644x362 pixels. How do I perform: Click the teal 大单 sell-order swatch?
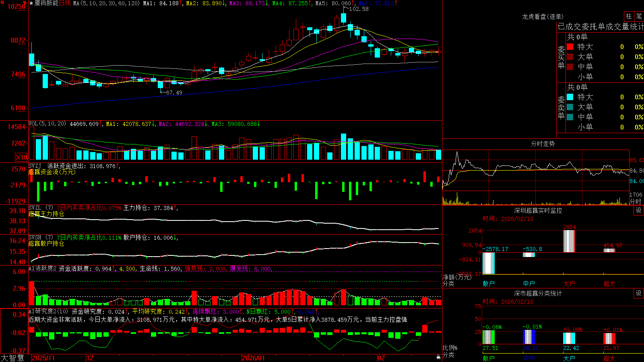click(x=570, y=107)
